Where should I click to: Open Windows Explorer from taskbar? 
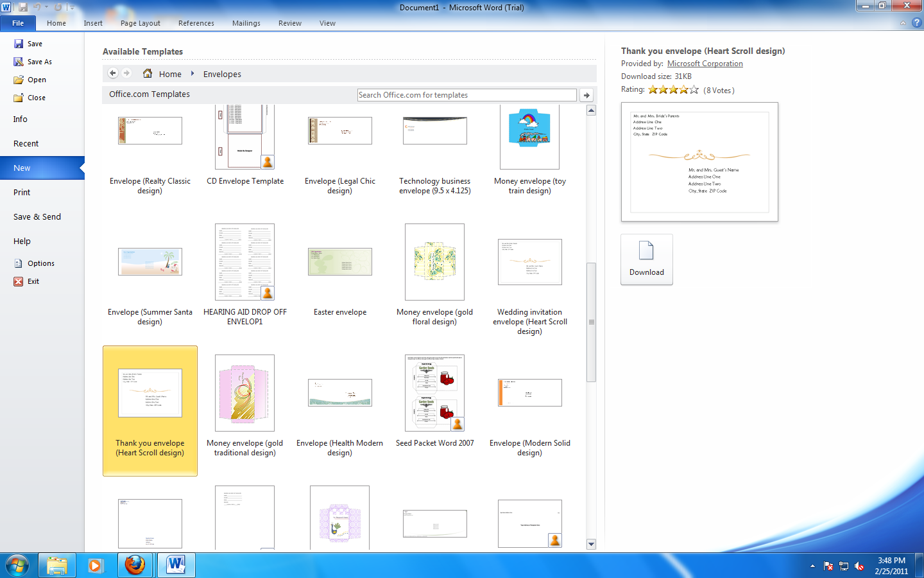(x=56, y=565)
